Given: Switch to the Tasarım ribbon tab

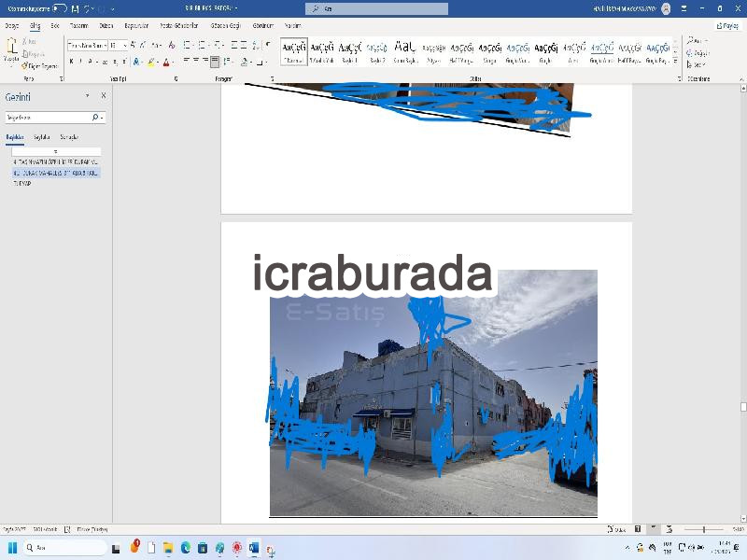Looking at the screenshot, I should tap(79, 26).
